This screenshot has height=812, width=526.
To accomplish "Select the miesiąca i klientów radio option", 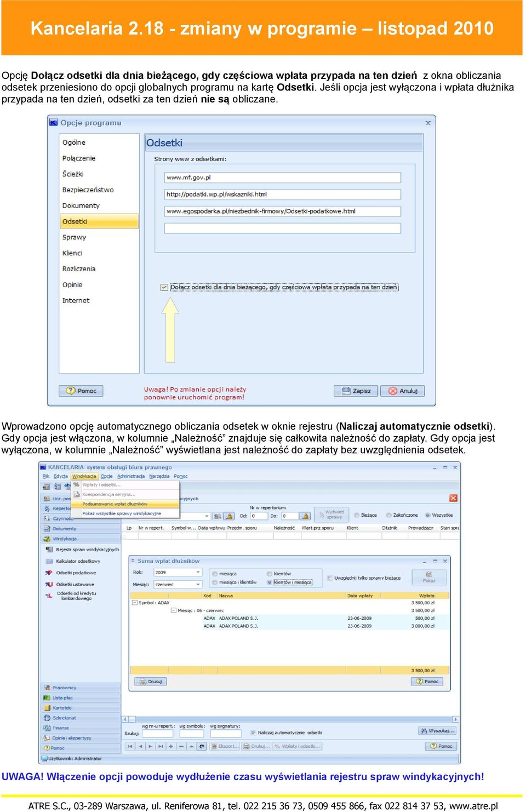I will (x=215, y=582).
